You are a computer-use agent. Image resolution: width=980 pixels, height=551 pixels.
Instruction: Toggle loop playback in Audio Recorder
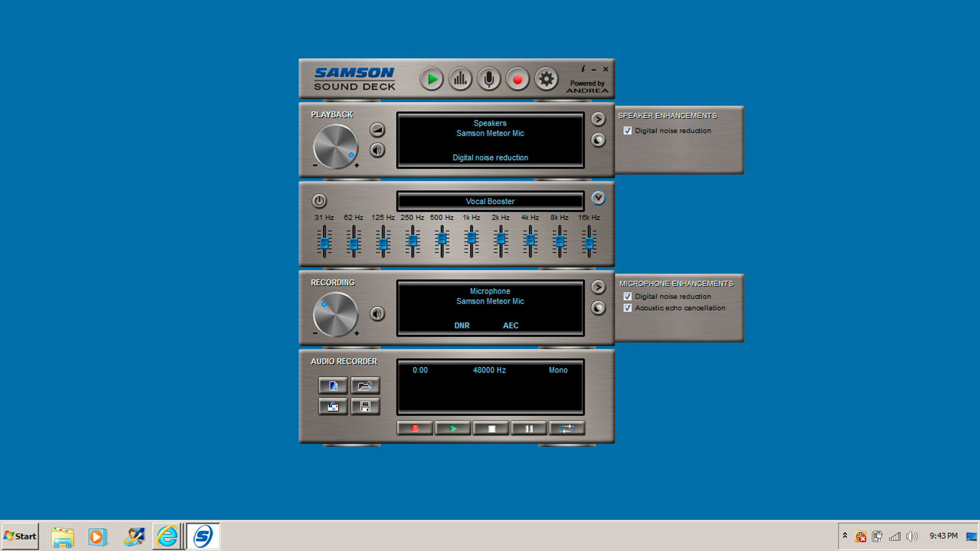pos(567,428)
